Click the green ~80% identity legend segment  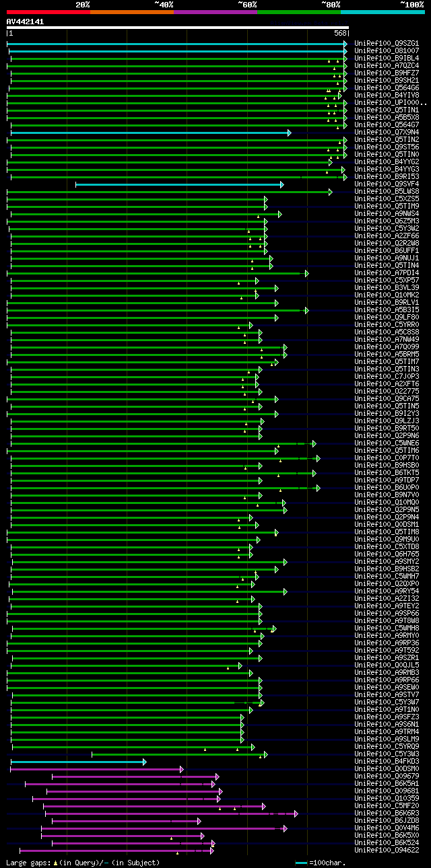click(299, 12)
